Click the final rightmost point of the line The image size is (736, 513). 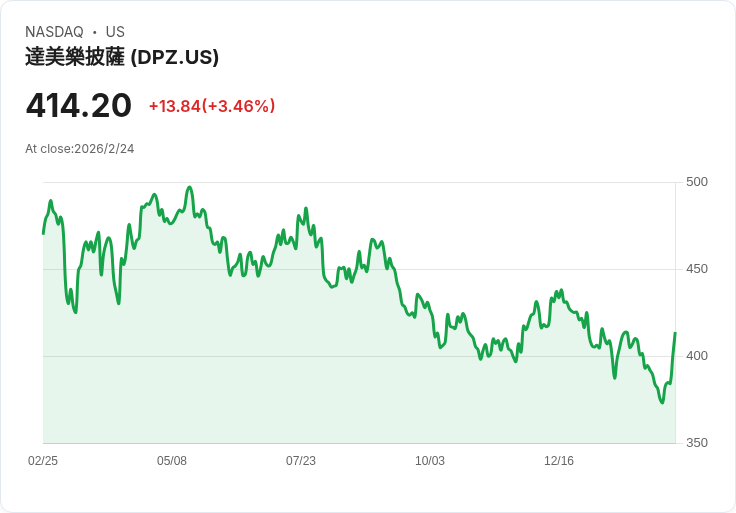[x=675, y=333]
